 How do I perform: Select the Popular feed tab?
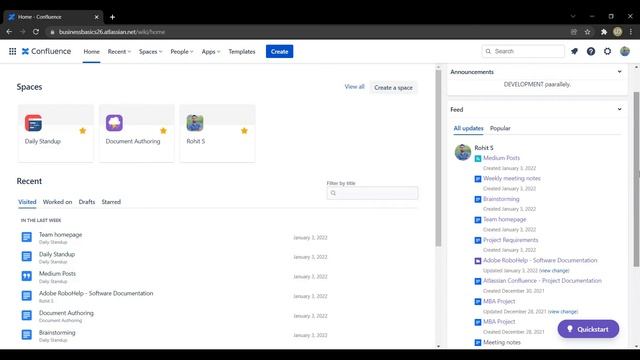[500, 128]
